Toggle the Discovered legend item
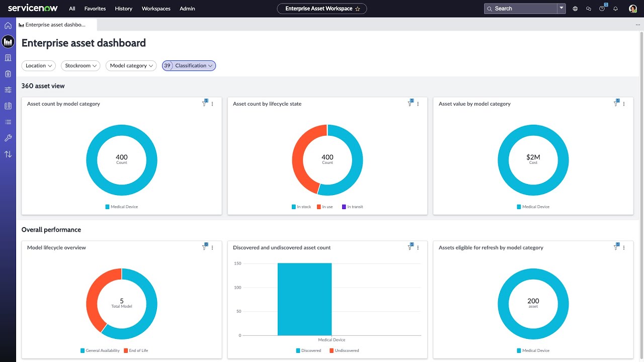The image size is (644, 362). pos(308,350)
